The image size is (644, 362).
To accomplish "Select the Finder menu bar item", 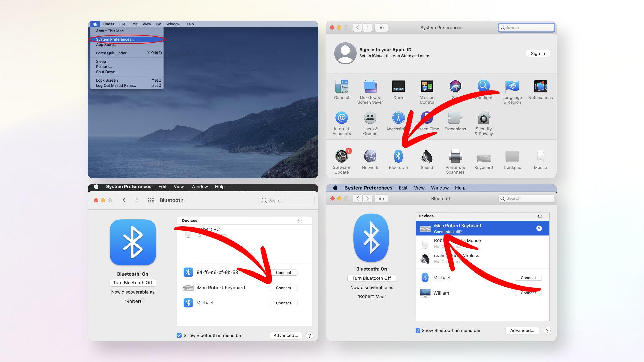I will (109, 24).
